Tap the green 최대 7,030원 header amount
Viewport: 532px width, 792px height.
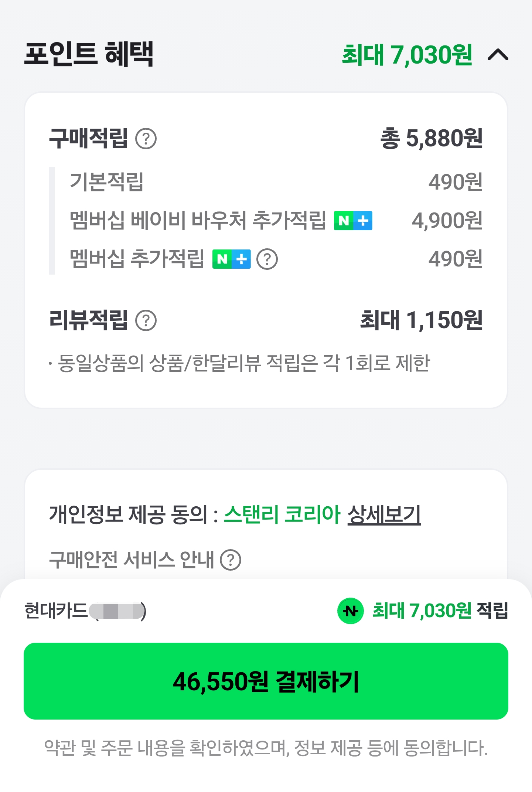pyautogui.click(x=407, y=55)
